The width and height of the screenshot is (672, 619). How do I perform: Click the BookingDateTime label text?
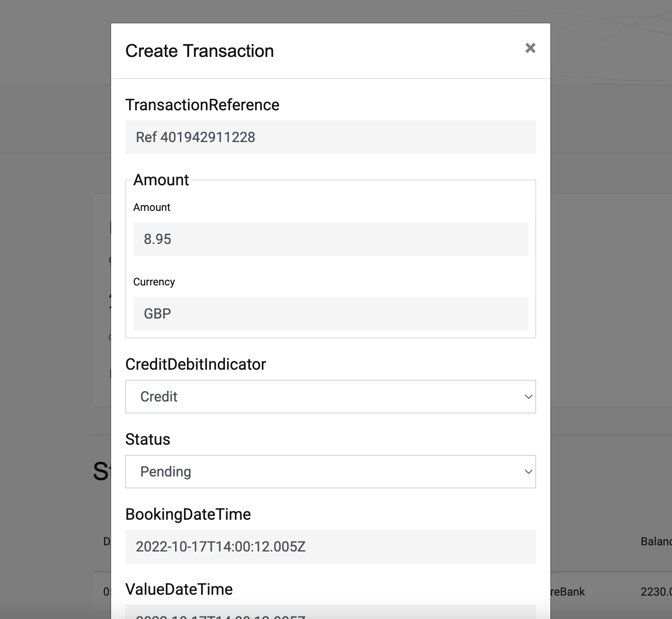point(188,514)
